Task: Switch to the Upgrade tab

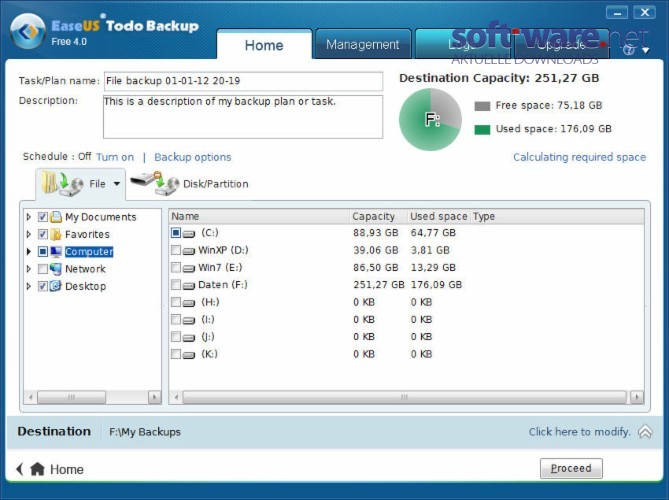Action: click(561, 44)
